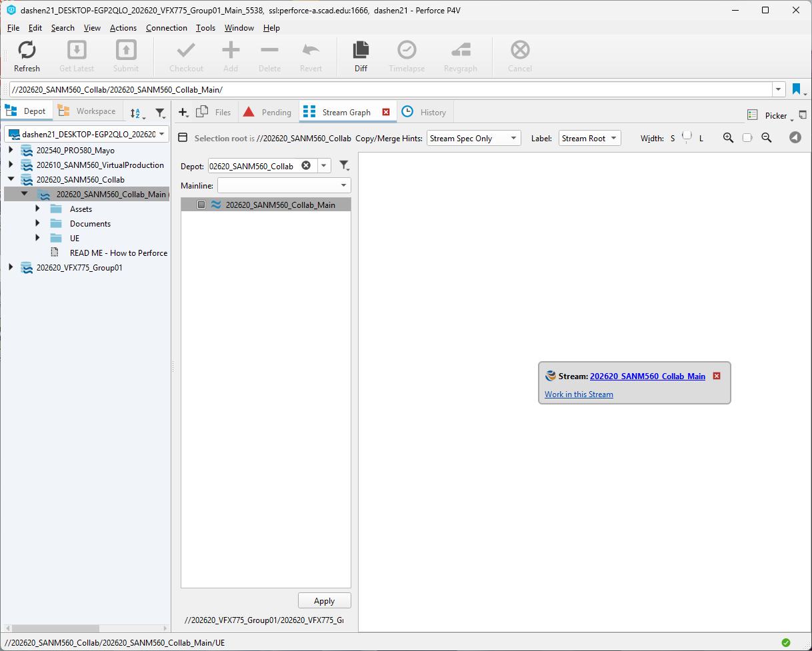Click the zoom in magnifier in Stream Graph

coord(728,138)
